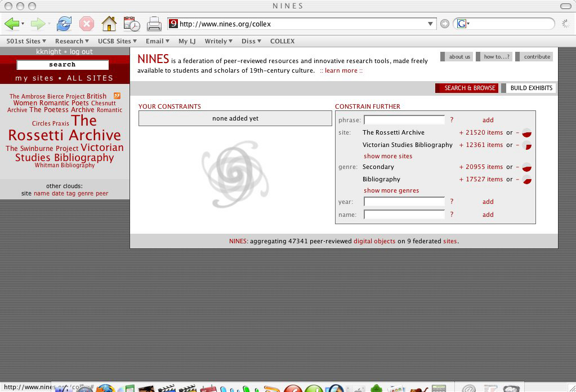Screen dimensions: 576x392
Task: Click the 'log out' link
Action: tap(81, 51)
